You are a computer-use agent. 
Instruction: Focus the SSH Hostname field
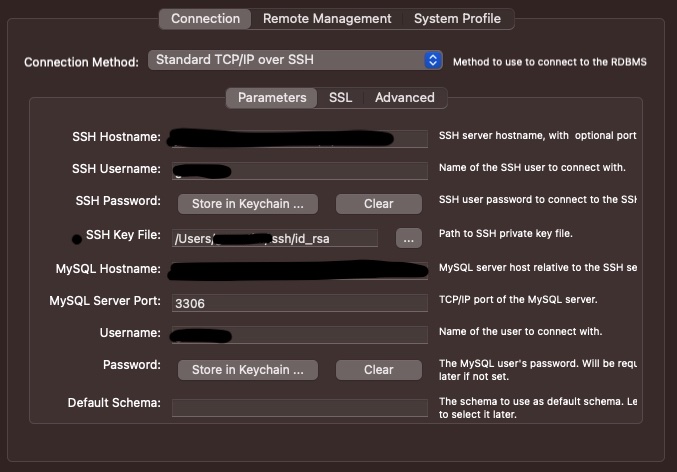300,138
